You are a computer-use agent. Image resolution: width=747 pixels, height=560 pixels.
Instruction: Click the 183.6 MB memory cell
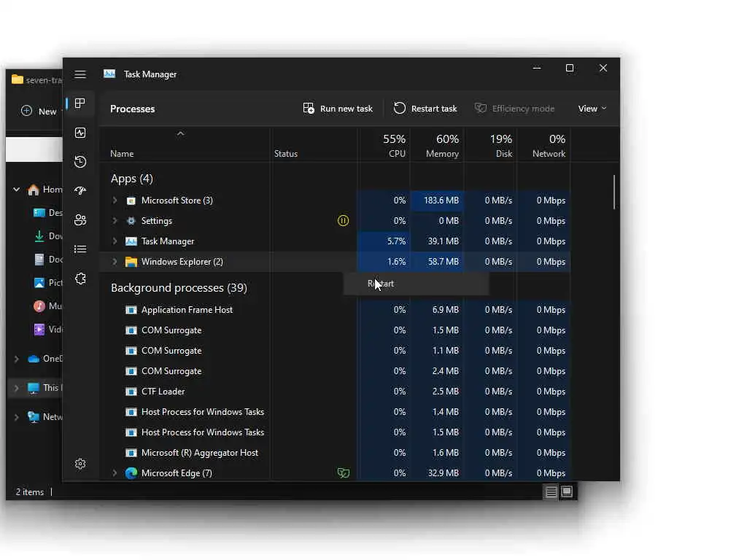(438, 201)
